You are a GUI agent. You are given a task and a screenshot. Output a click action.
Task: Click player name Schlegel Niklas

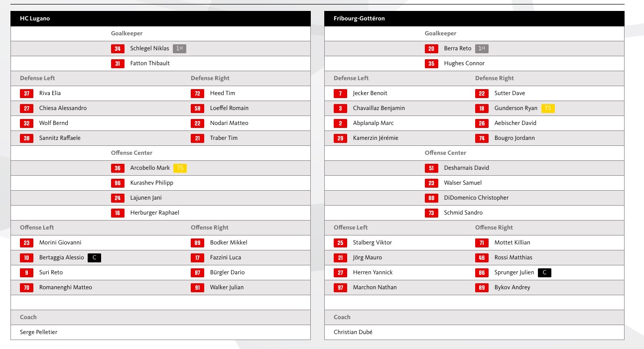click(x=150, y=48)
